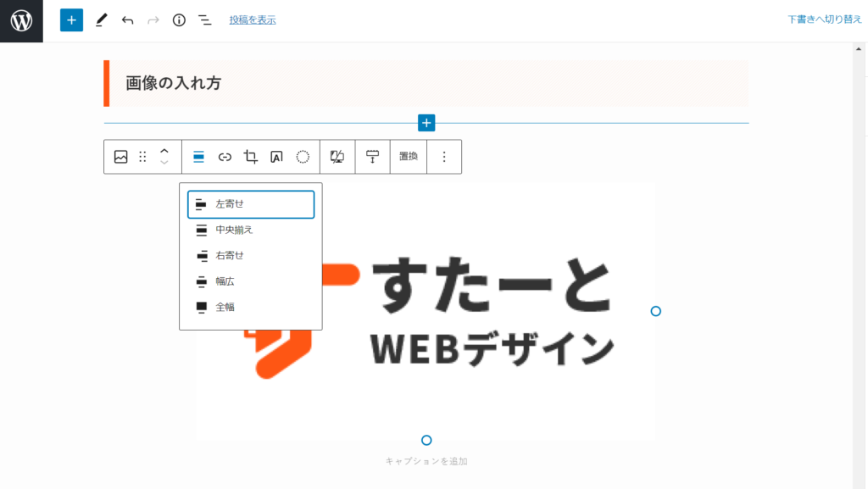
Task: Click the scrollbar up arrow
Action: pos(859,49)
